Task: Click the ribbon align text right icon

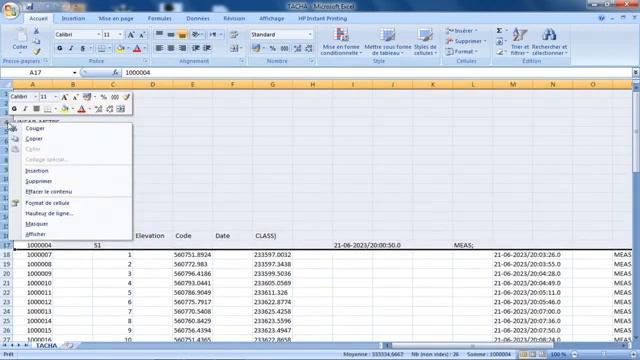Action: point(182,48)
